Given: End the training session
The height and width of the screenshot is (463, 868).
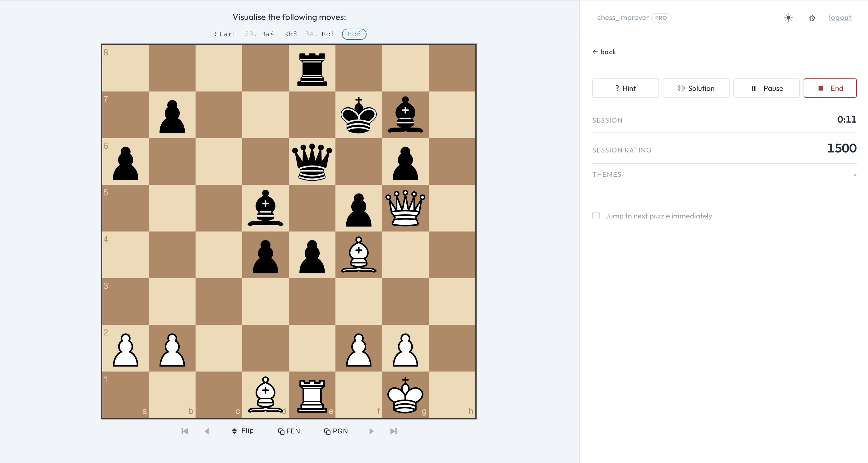Looking at the screenshot, I should (x=829, y=88).
